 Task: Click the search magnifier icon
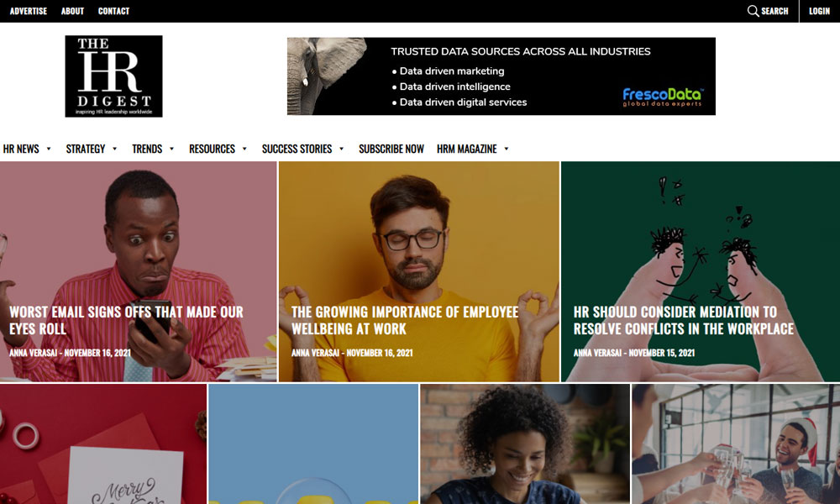(753, 11)
